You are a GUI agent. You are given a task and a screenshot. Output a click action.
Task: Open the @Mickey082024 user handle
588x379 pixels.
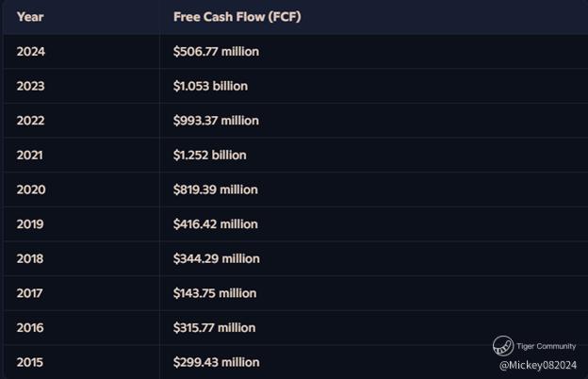click(x=537, y=365)
